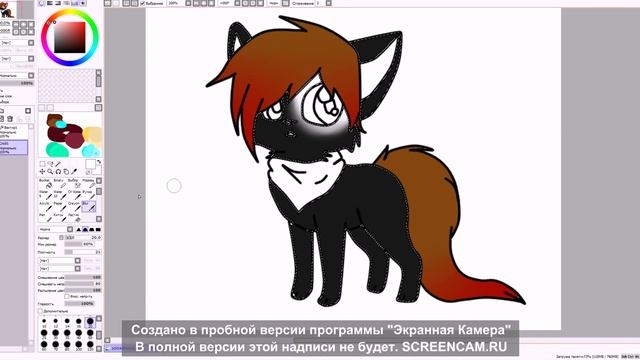The height and width of the screenshot is (360, 640).
Task: Select the Вектор1 layer
Action: coord(14,132)
